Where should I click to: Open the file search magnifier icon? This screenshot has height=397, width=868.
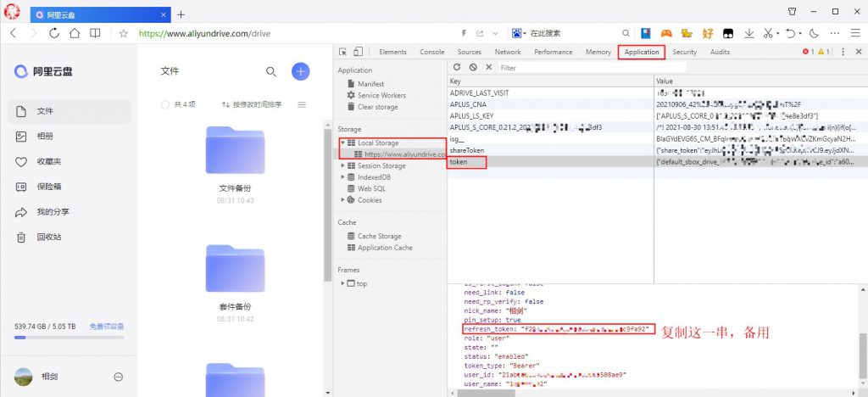pos(271,72)
